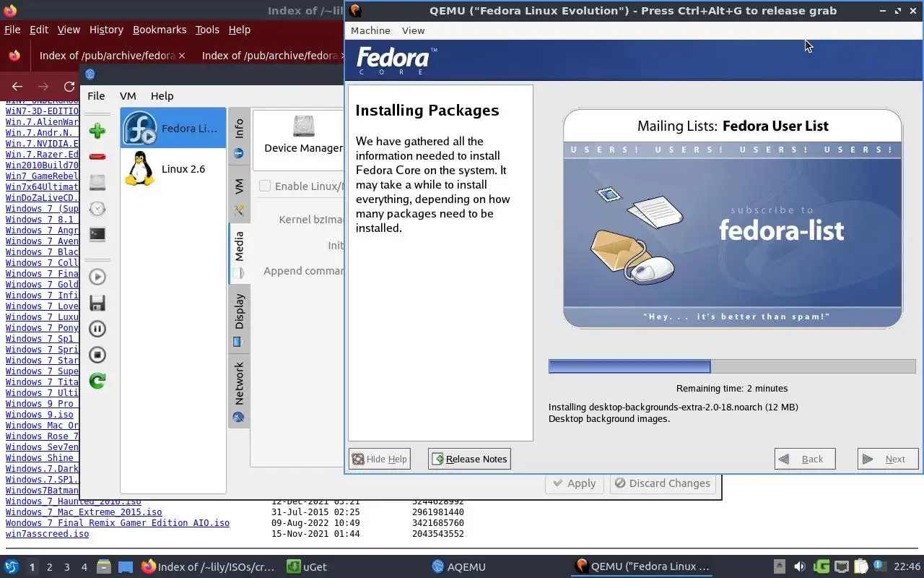Switch to workspace 2 in taskbar
This screenshot has width=924, height=578.
coord(49,567)
